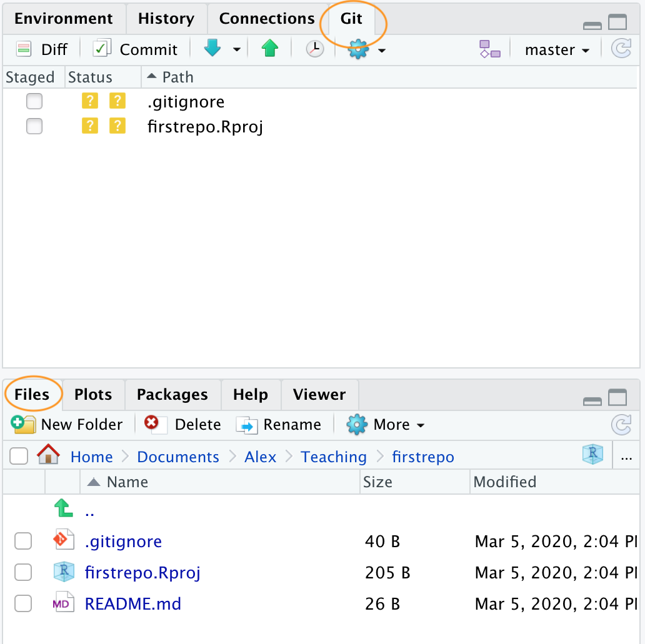Screen dimensions: 645x644
Task: Open the master branch dropdown
Action: pos(557,50)
